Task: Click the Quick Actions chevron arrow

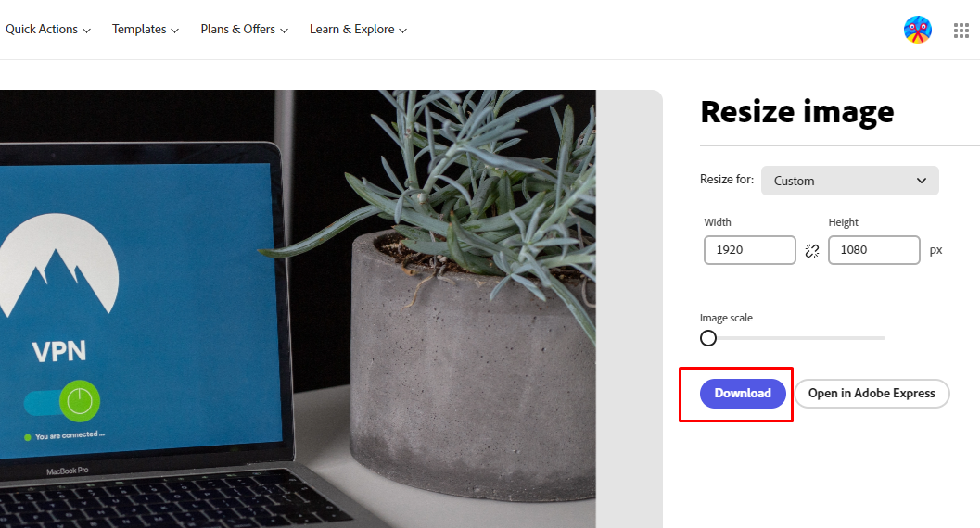Action: click(x=86, y=31)
